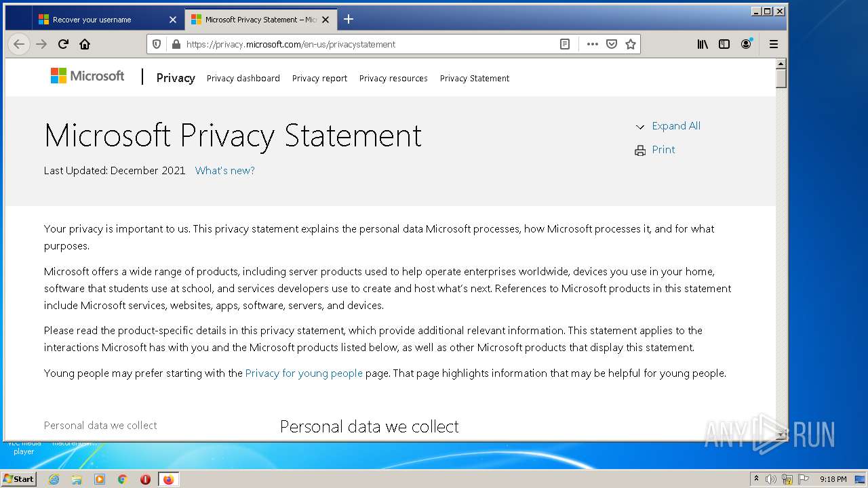The image size is (868, 488).
Task: Open page actions three-dot menu
Action: pyautogui.click(x=593, y=44)
